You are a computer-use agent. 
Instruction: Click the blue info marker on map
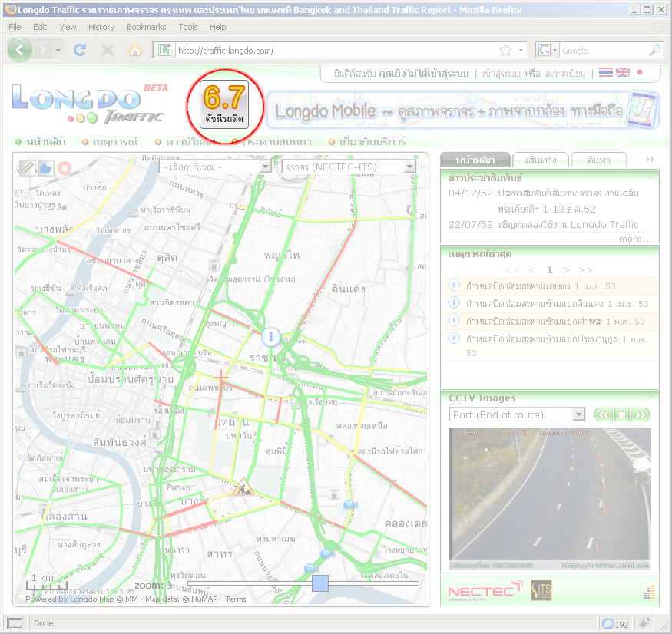coord(271,337)
